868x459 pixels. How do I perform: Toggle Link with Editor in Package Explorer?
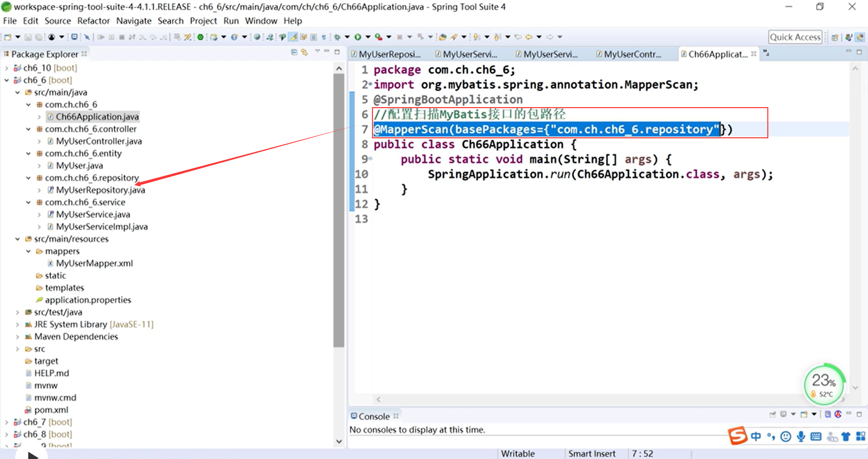[304, 53]
